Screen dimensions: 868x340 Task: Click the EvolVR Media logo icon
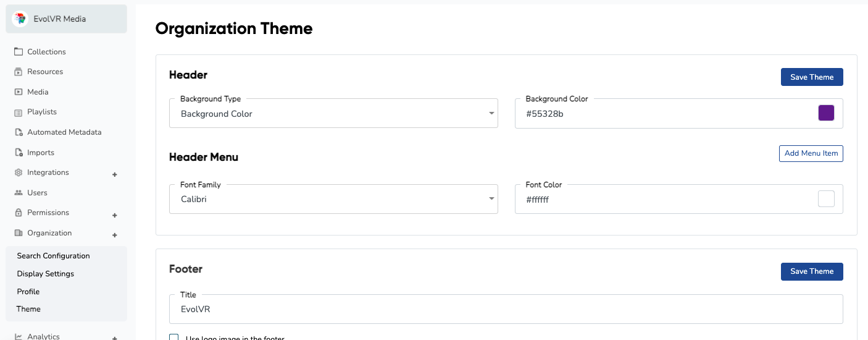coord(20,19)
